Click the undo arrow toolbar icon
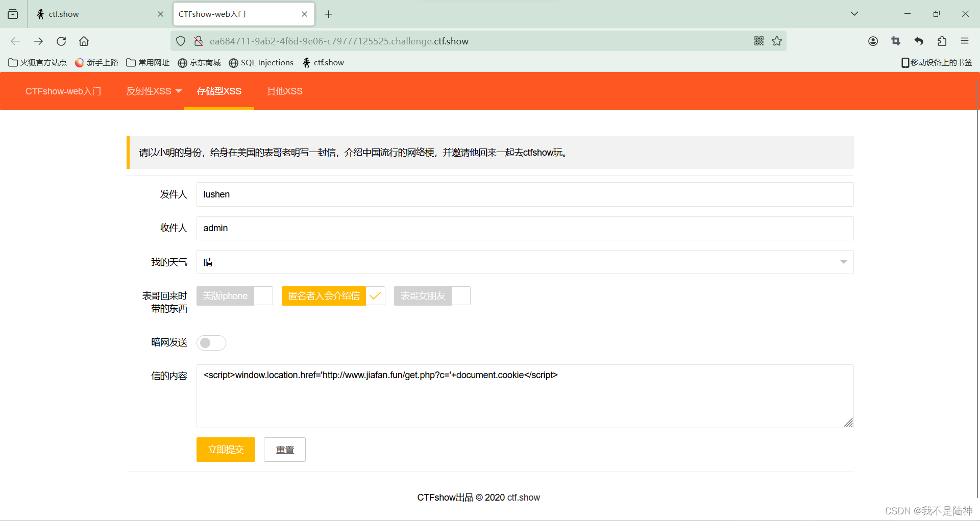This screenshot has height=521, width=980. (919, 41)
